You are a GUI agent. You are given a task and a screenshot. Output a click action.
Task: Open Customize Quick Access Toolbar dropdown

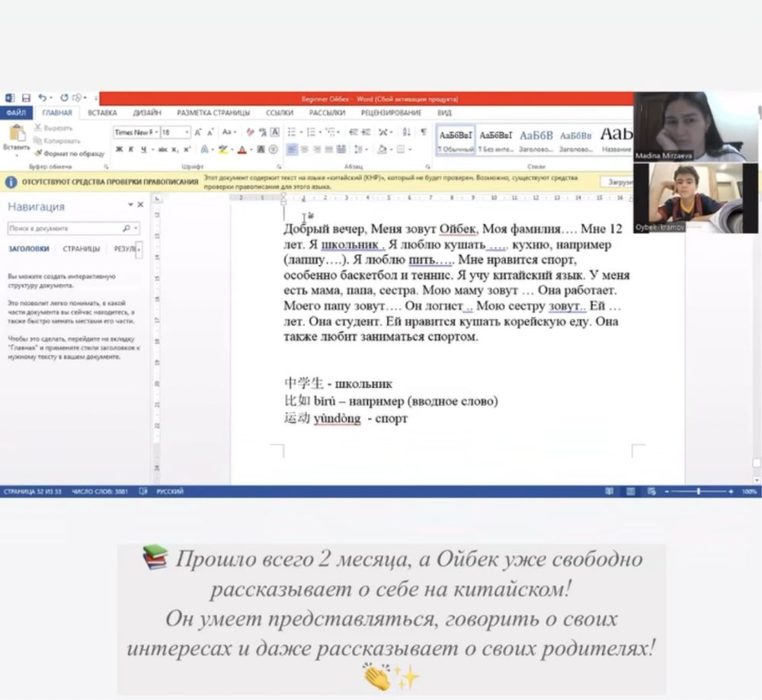tap(96, 98)
